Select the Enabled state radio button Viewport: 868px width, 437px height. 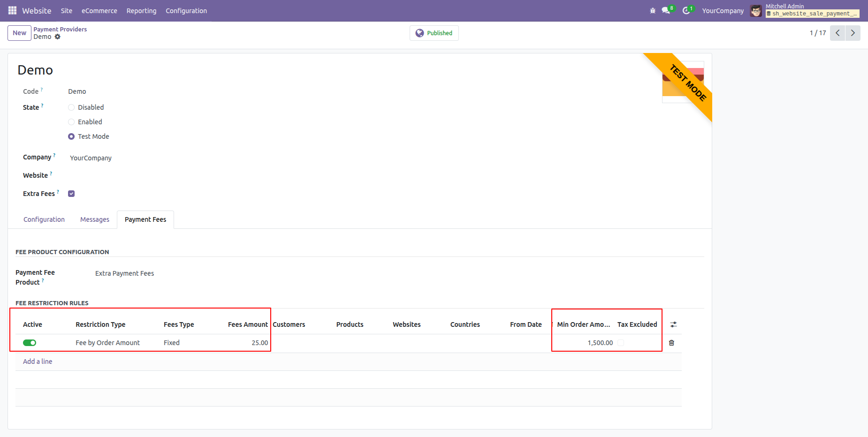click(71, 122)
